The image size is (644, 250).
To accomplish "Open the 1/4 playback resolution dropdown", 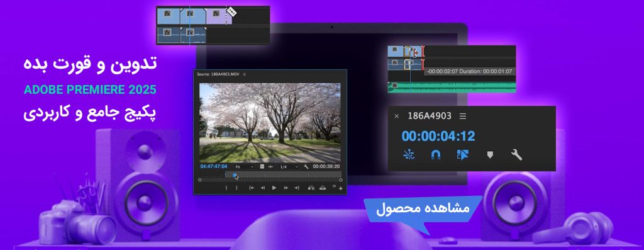I will (x=289, y=167).
